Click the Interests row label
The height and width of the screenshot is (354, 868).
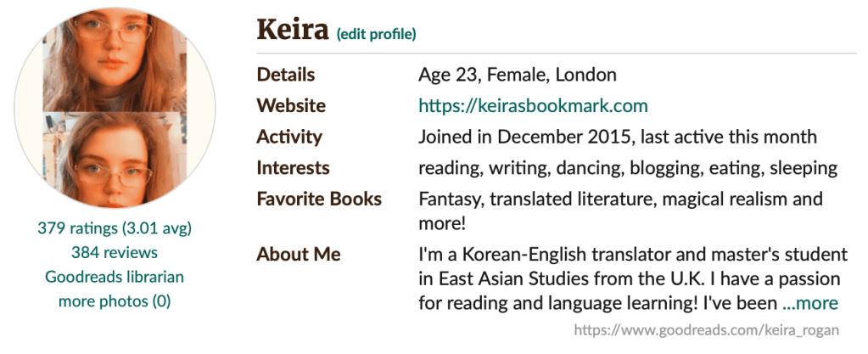tap(293, 168)
